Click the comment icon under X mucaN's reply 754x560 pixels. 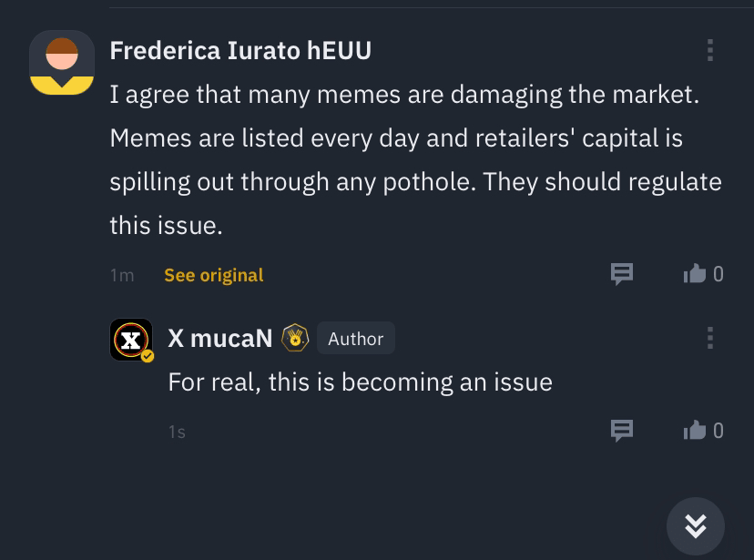pyautogui.click(x=621, y=430)
